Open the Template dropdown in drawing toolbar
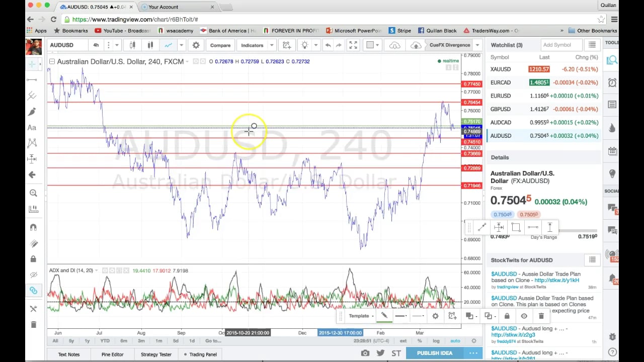Image resolution: width=644 pixels, height=362 pixels. [x=361, y=316]
